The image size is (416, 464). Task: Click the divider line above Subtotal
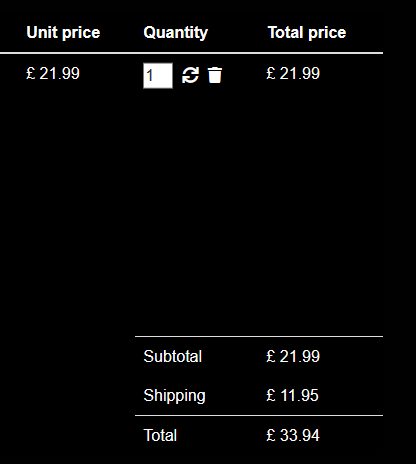tap(259, 336)
